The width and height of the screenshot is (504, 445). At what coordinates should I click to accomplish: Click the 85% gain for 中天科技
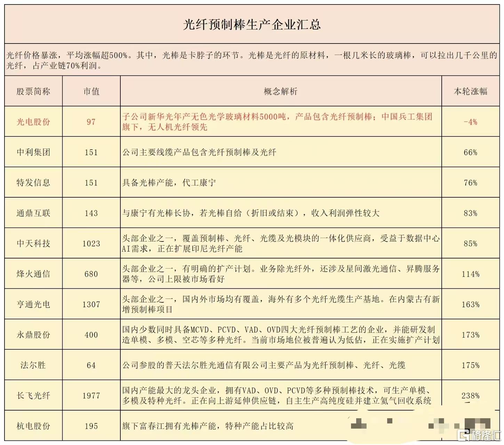click(471, 244)
